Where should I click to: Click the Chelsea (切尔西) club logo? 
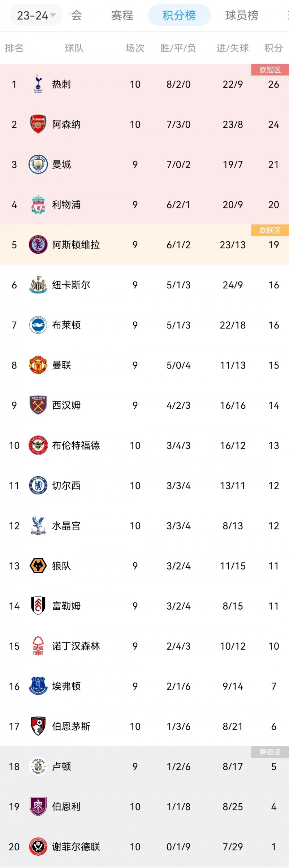click(x=38, y=485)
